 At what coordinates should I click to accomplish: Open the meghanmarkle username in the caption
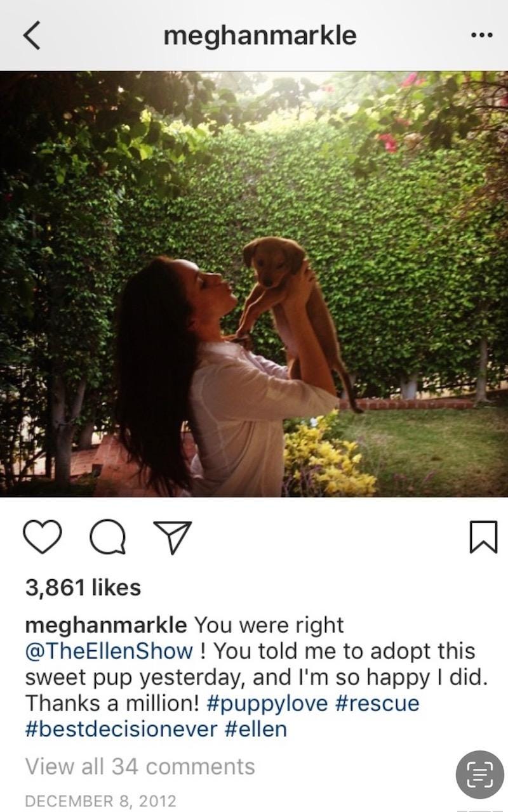(106, 626)
